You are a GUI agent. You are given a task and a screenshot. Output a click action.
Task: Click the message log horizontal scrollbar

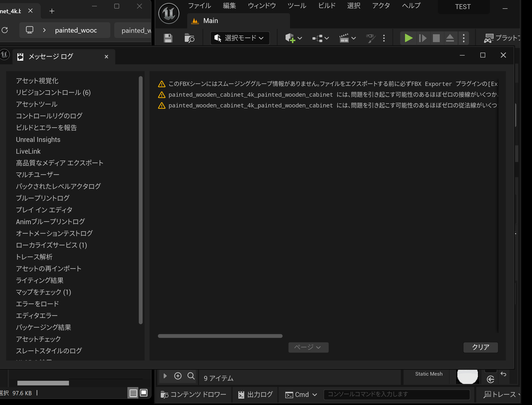220,336
